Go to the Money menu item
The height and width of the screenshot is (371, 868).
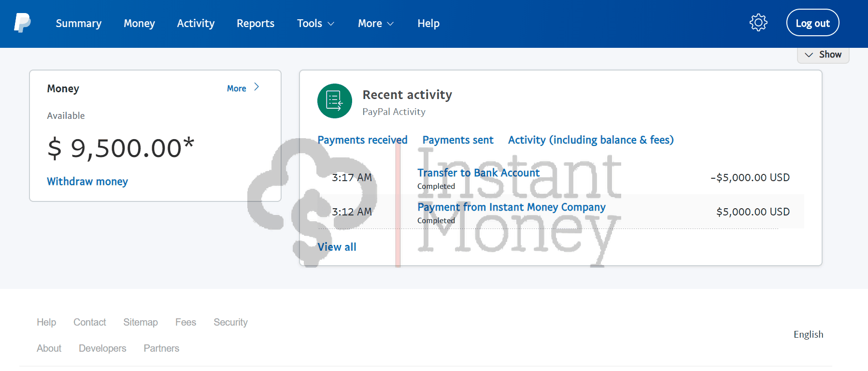click(x=139, y=23)
